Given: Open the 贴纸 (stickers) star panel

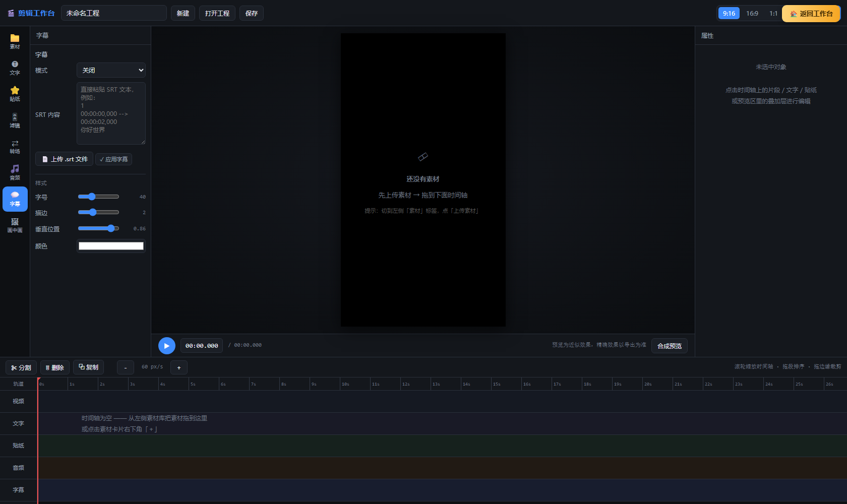Looking at the screenshot, I should click(15, 94).
